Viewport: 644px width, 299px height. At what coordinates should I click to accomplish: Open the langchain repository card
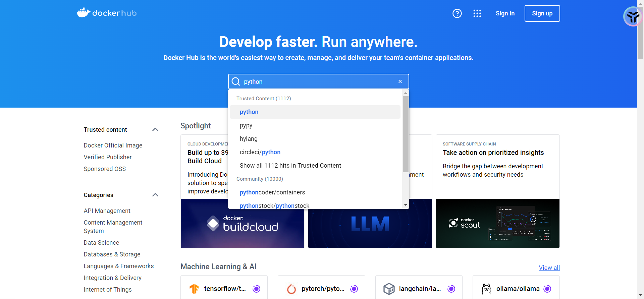pos(419,287)
